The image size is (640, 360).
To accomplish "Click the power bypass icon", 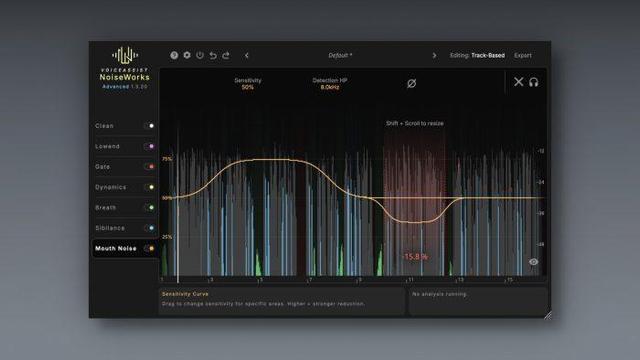I will click(x=200, y=55).
